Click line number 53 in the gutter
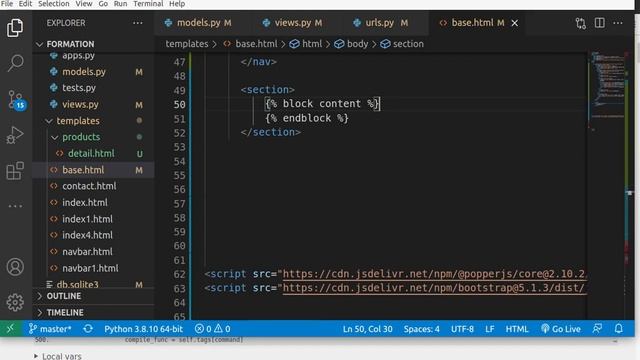 pyautogui.click(x=180, y=147)
